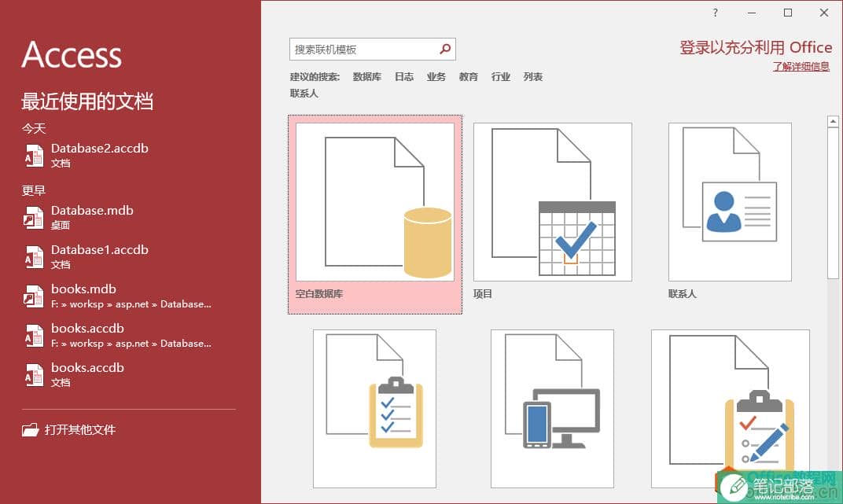Open the books.mdb file icon
The height and width of the screenshot is (504, 843).
point(34,296)
